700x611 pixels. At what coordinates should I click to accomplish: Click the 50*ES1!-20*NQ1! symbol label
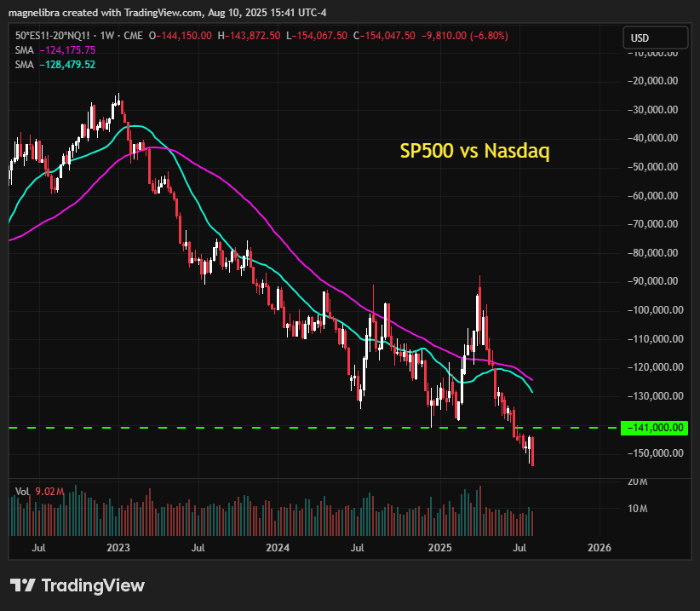(52, 36)
